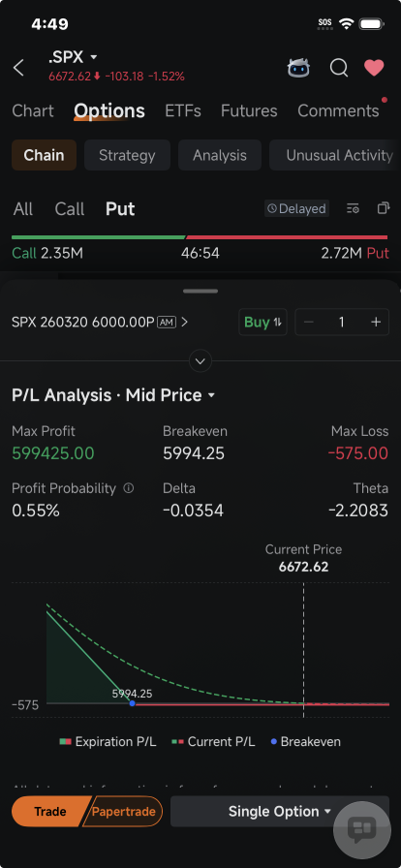Tap the copy layout icon

click(383, 208)
